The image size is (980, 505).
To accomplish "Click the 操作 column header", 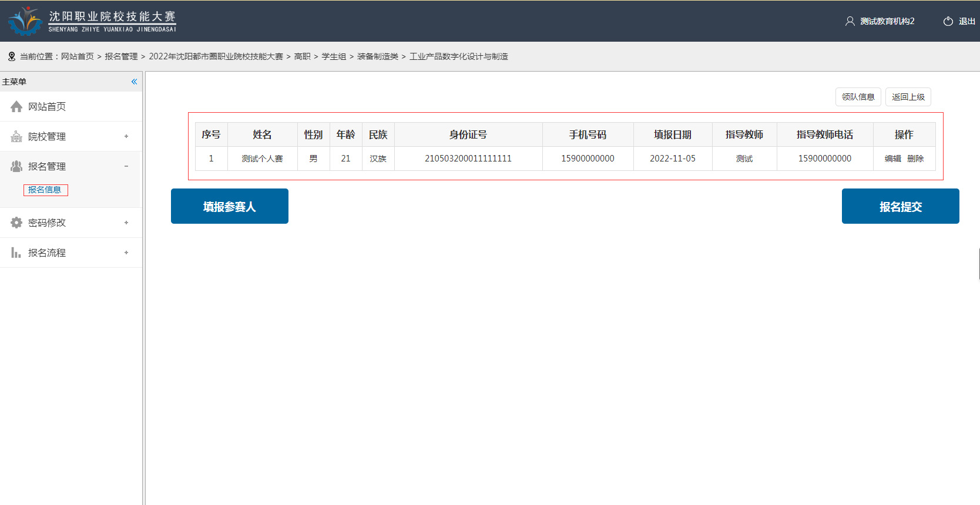I will (904, 134).
